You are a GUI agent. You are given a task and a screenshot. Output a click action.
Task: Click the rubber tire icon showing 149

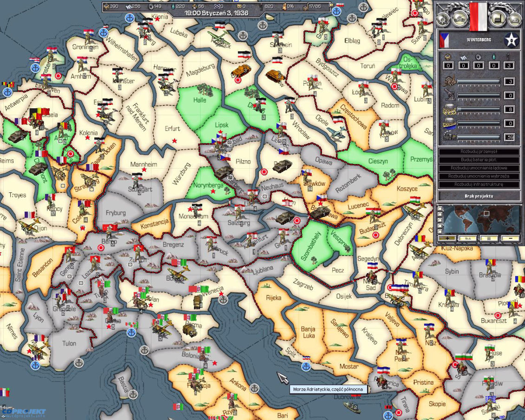coord(151,6)
